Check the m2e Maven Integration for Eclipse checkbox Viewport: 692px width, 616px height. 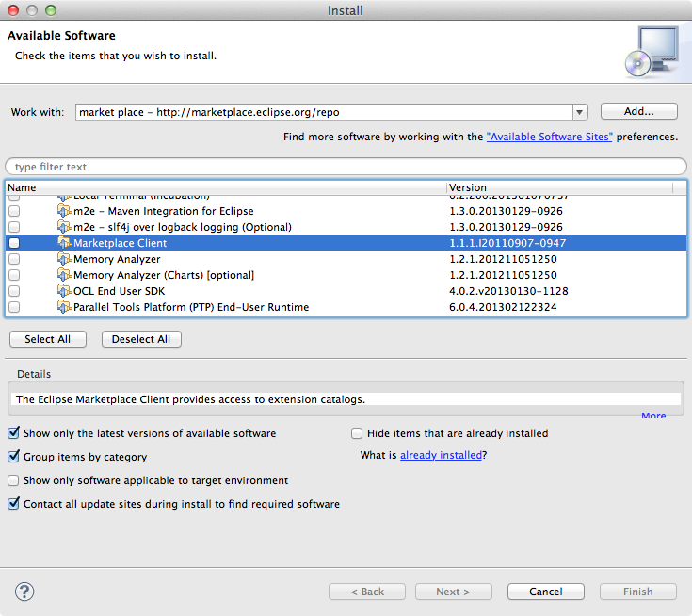14,211
